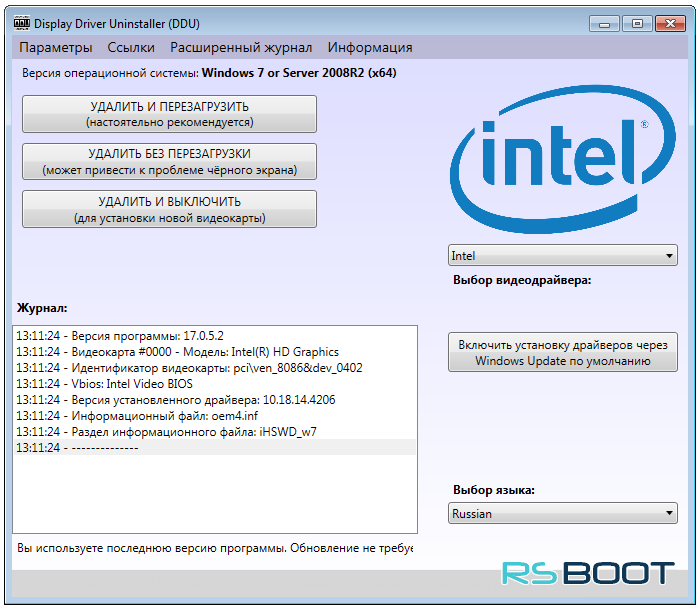Select log line with Intel(R) HD Graphics model
This screenshot has height=610, width=700.
(x=215, y=351)
